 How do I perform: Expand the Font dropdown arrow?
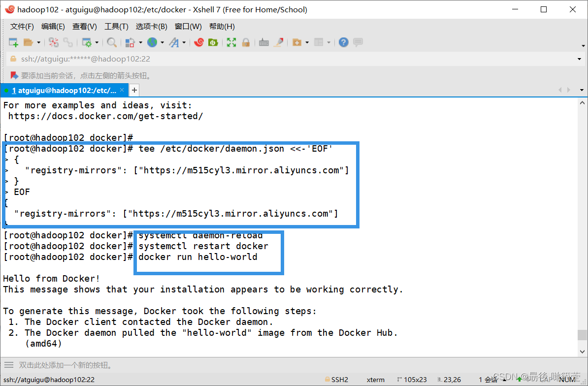tap(184, 43)
